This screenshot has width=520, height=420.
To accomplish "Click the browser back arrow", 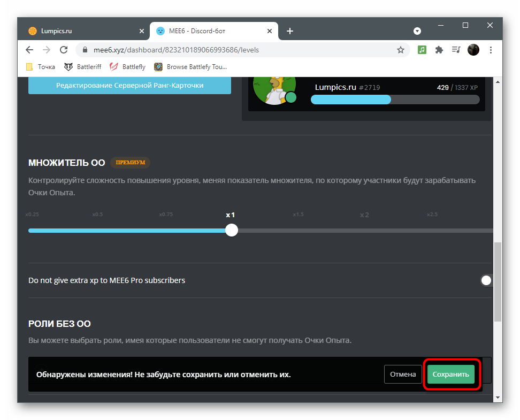I will [x=30, y=50].
